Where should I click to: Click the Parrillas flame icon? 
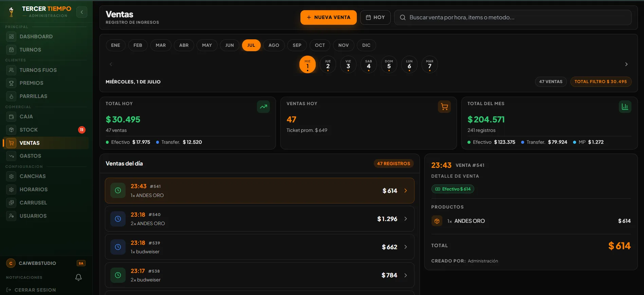(x=11, y=96)
